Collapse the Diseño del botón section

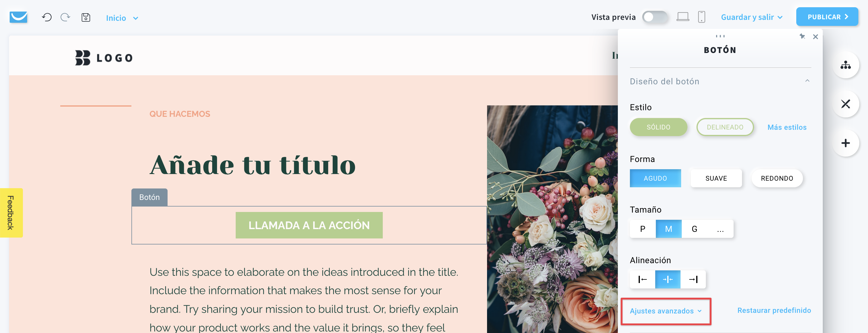[807, 81]
